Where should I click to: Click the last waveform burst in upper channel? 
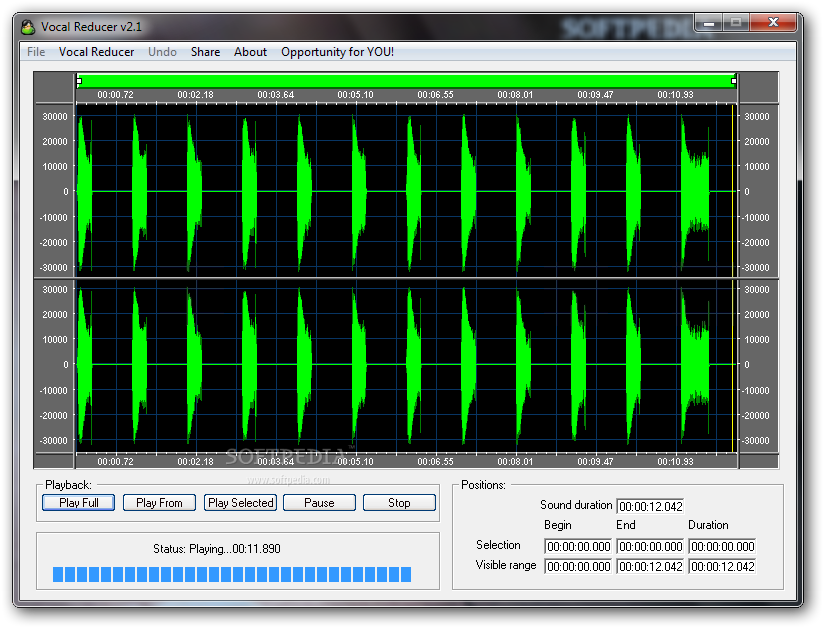tap(695, 191)
